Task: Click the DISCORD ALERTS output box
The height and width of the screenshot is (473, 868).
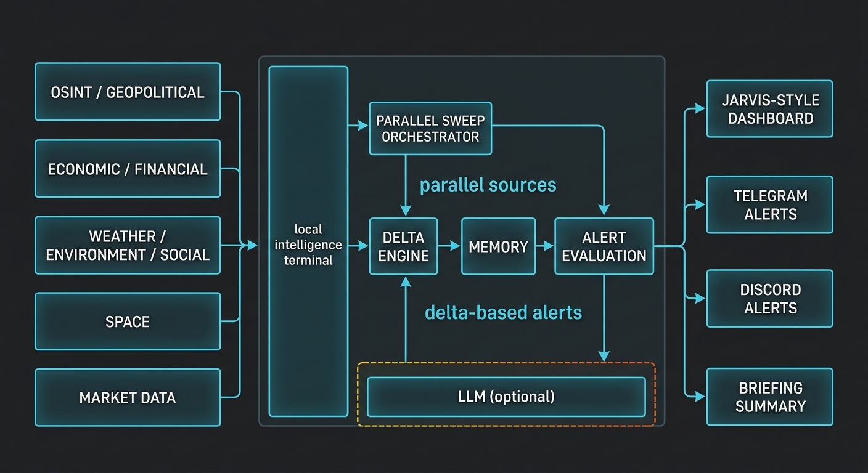Action: coord(769,298)
